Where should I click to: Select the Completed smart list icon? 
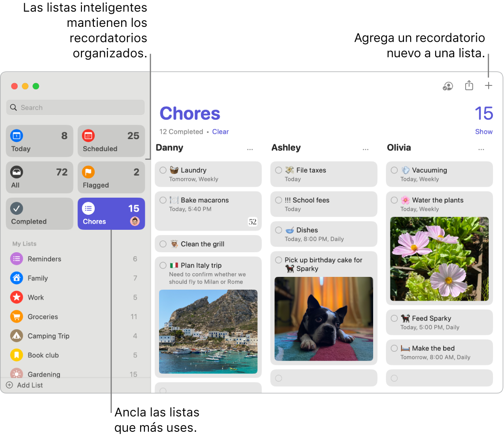16,208
